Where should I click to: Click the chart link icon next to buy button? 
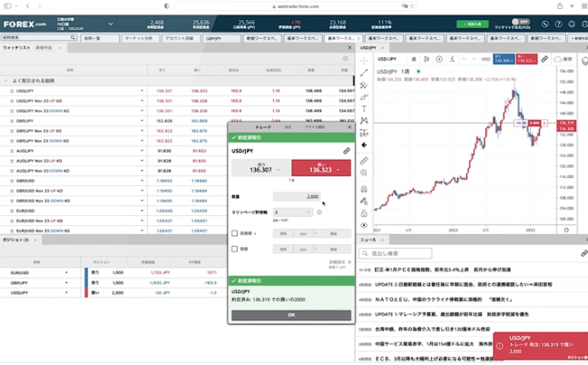click(x=544, y=59)
